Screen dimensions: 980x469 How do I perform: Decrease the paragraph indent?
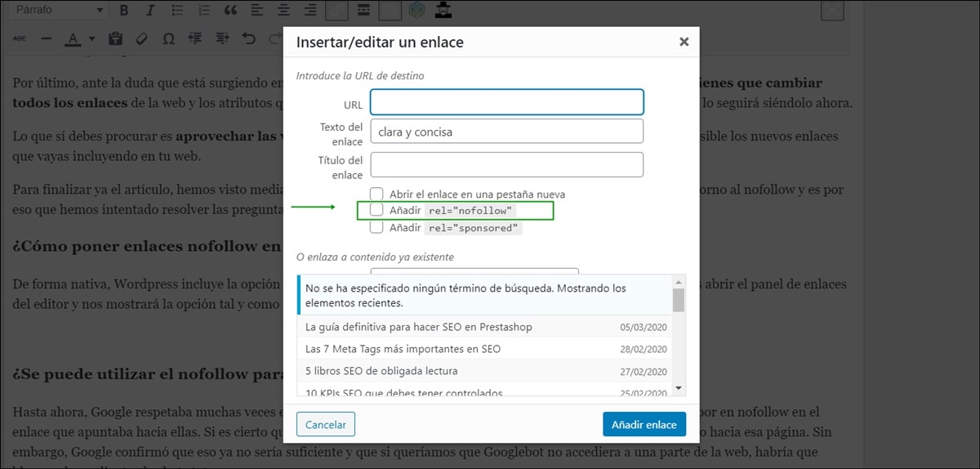(x=195, y=38)
